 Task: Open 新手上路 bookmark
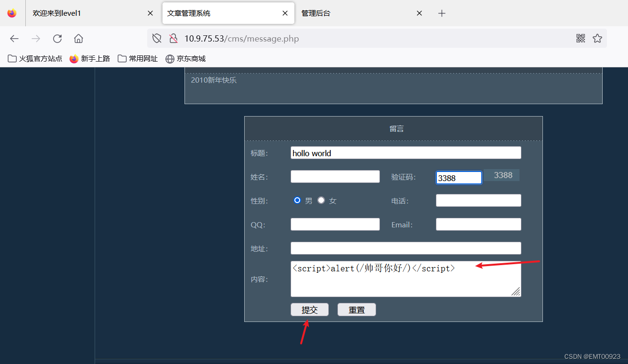tap(90, 59)
